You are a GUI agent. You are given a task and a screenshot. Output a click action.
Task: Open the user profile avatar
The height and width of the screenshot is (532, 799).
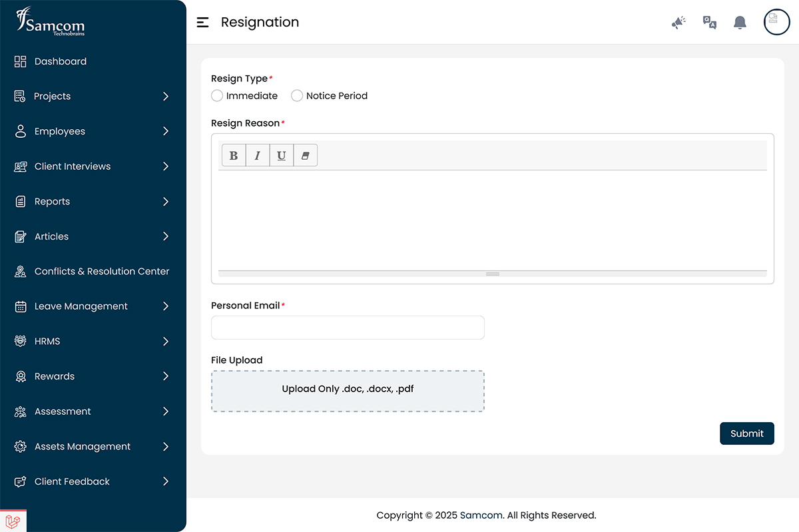pos(776,22)
